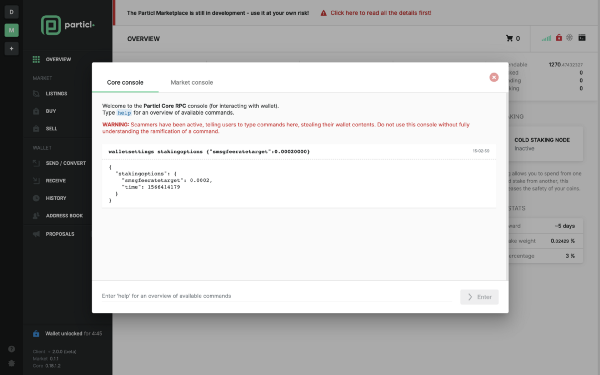Click the red warning triangle icon
Viewport: 600px width, 375px height.
(324, 13)
